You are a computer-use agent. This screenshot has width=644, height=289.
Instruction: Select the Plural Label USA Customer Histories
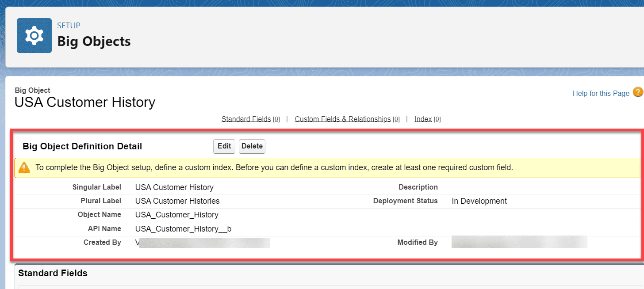point(177,201)
